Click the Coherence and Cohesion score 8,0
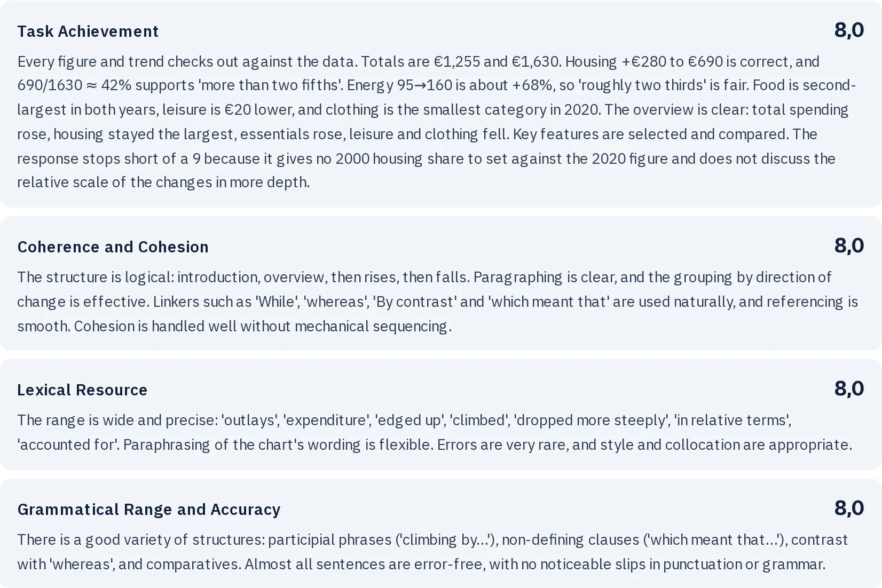Viewport: 882px width, 588px height. (849, 245)
